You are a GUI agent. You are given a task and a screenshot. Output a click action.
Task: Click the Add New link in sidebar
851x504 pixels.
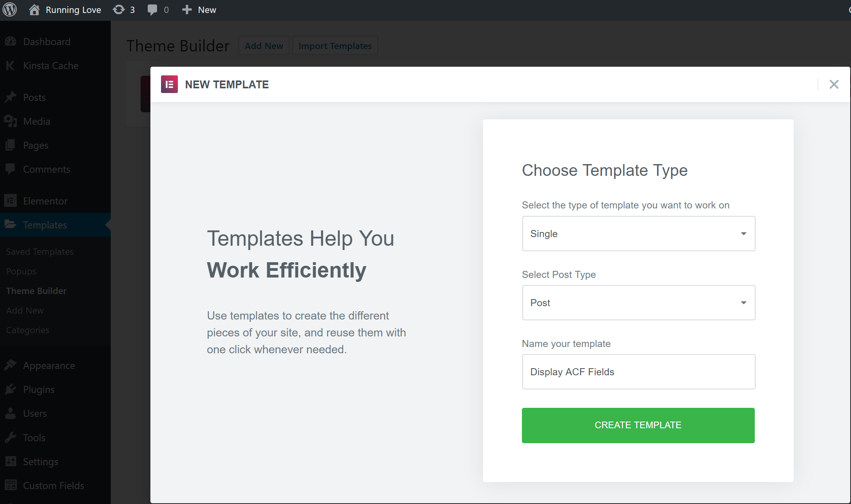click(x=25, y=310)
